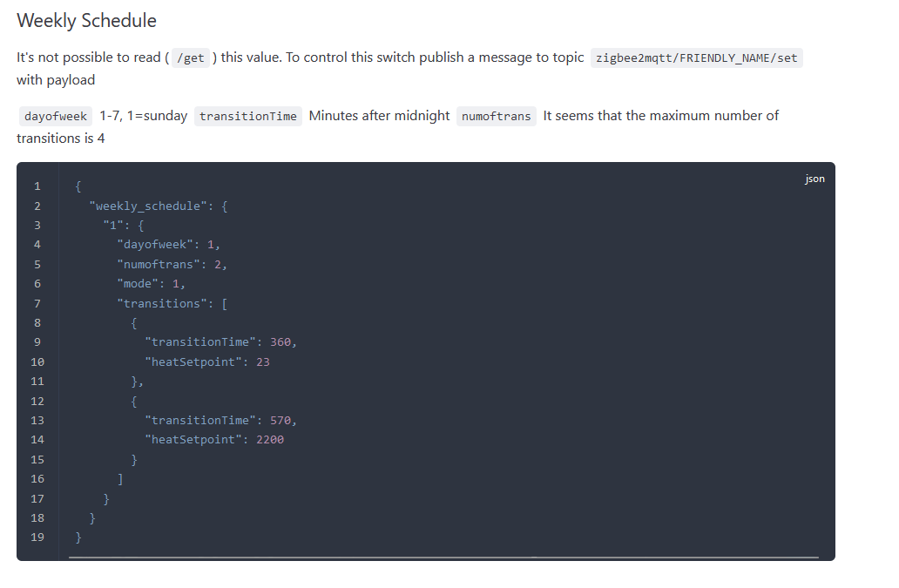
Task: Click the heatSetpoint value 23
Action: [x=263, y=362]
